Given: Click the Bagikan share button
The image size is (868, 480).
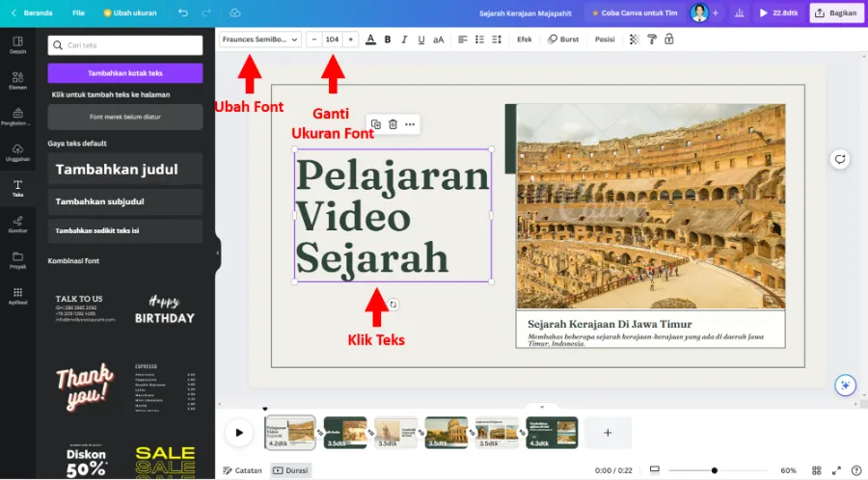Looking at the screenshot, I should click(836, 13).
